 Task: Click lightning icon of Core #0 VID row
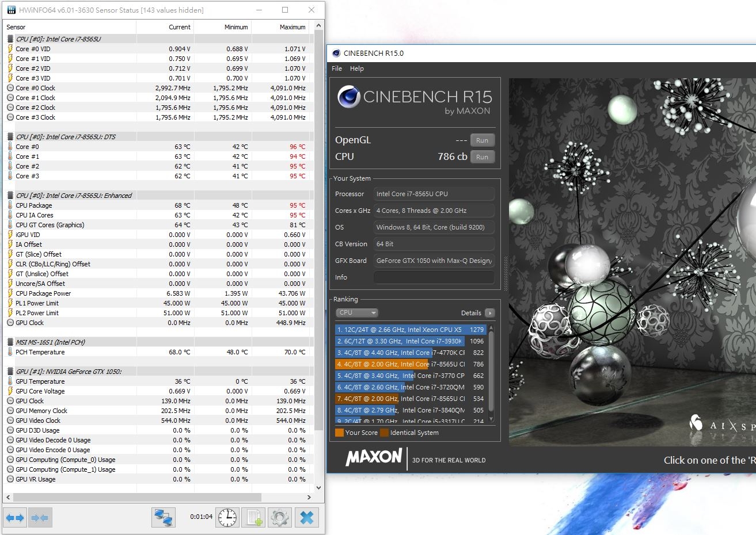click(x=10, y=49)
